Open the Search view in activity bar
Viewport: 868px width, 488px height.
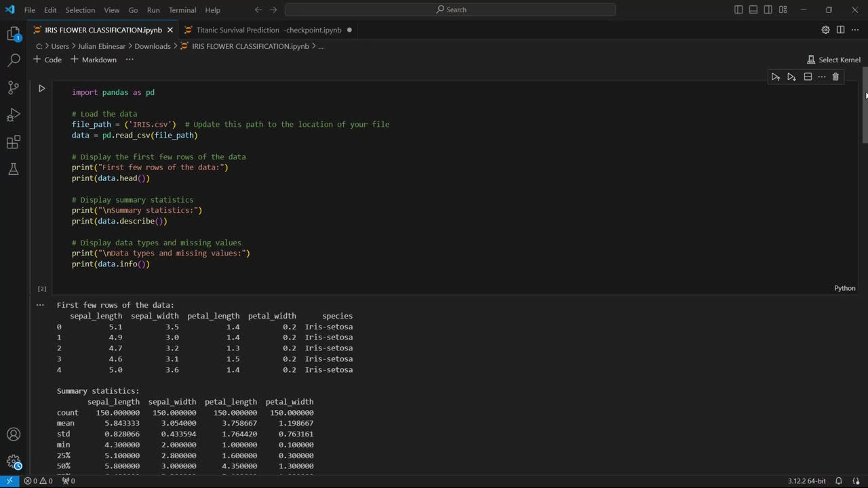pos(14,60)
